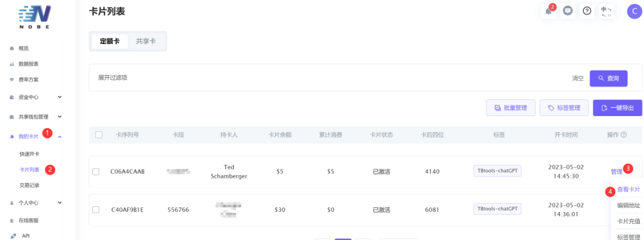Click the 资金中心 sidebar icon
This screenshot has width=644, height=240.
point(11,97)
